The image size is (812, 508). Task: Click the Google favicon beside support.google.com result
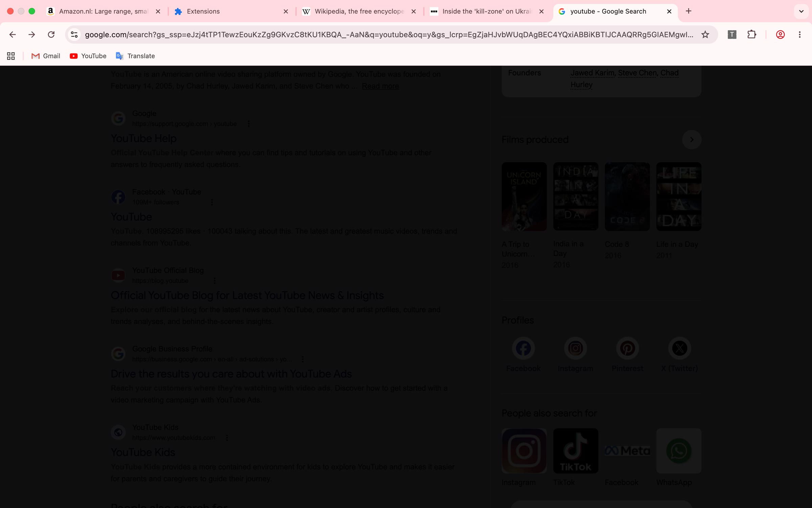(x=118, y=118)
